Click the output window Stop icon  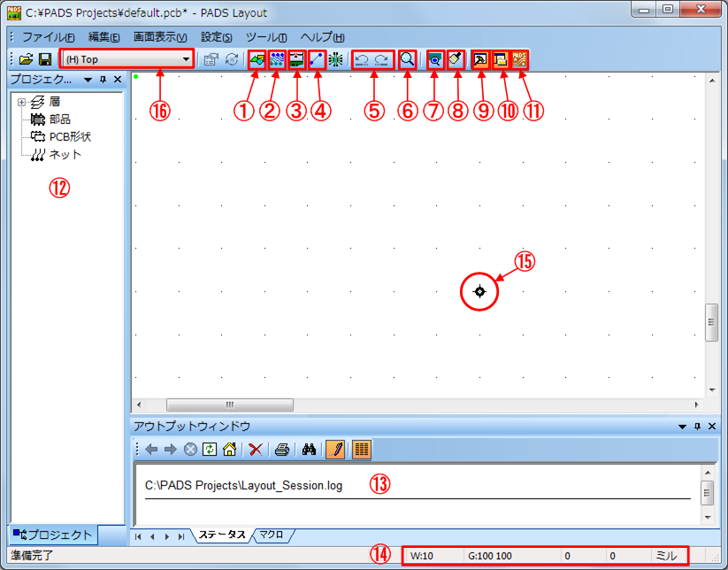(x=190, y=450)
